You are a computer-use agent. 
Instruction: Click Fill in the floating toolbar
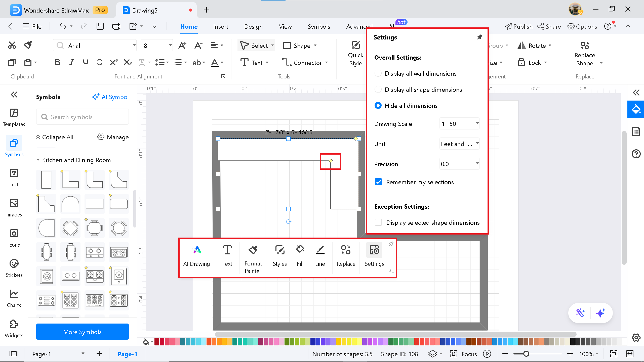coord(300,256)
